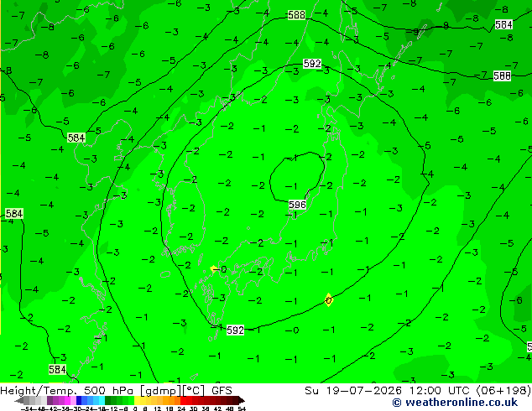The height and width of the screenshot is (411, 532).
Task: Click the 592 contour label above Japan
Action: pos(312,64)
